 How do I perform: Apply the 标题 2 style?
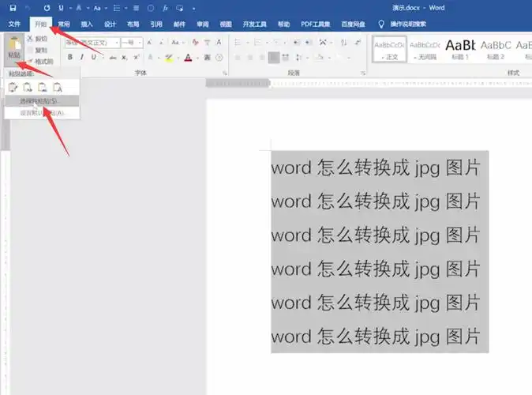click(496, 49)
